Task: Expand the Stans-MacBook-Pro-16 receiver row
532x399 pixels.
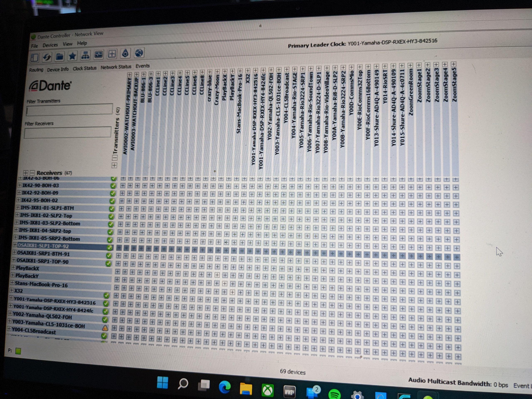Action: pyautogui.click(x=12, y=283)
